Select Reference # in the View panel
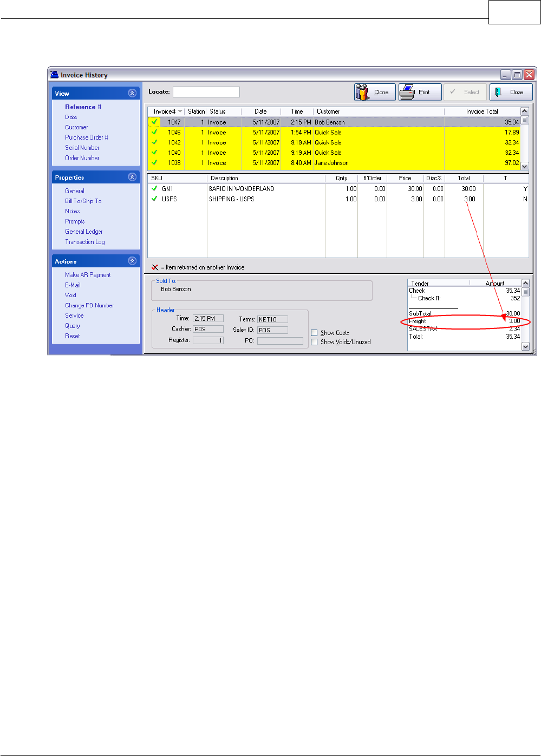 (x=83, y=107)
